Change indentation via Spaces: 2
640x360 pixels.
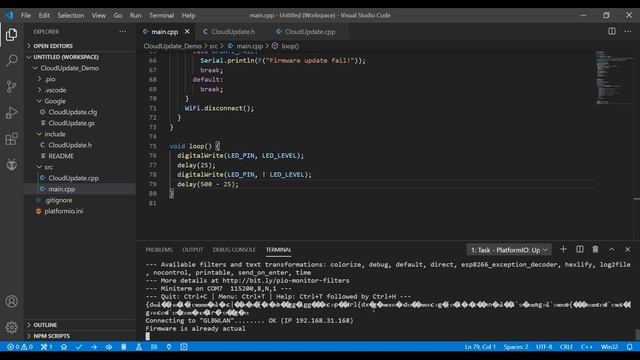[x=516, y=347]
